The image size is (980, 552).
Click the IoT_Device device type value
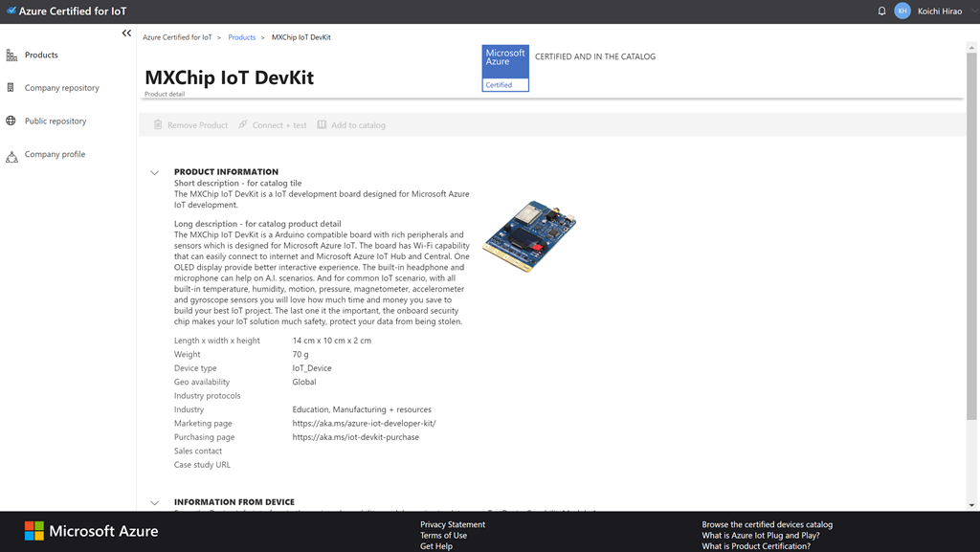pos(312,368)
